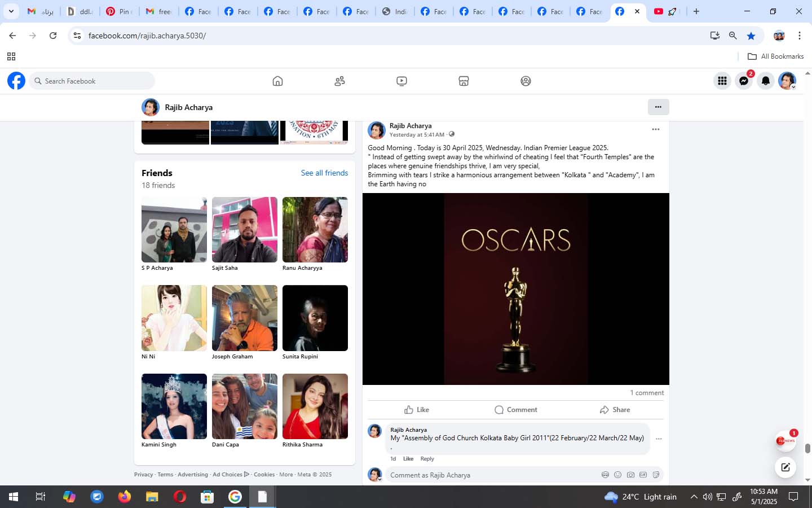
Task: Open Cookies footer link
Action: click(264, 475)
